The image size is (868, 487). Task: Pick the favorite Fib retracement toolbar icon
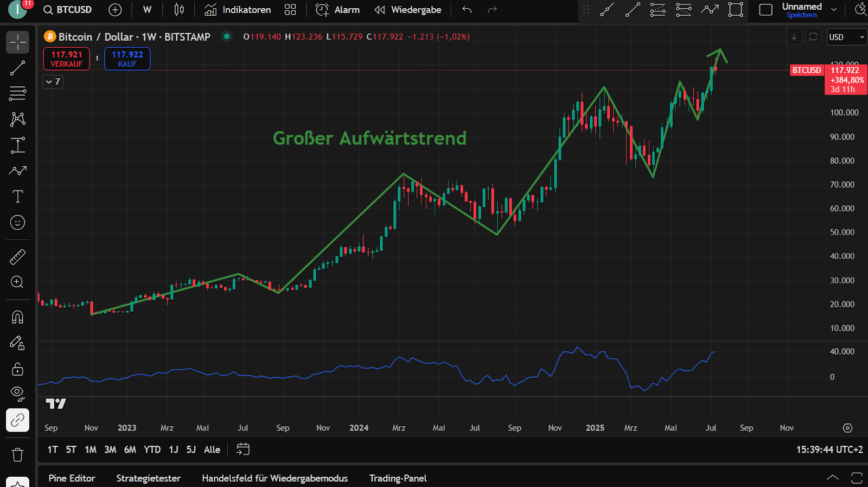(658, 10)
